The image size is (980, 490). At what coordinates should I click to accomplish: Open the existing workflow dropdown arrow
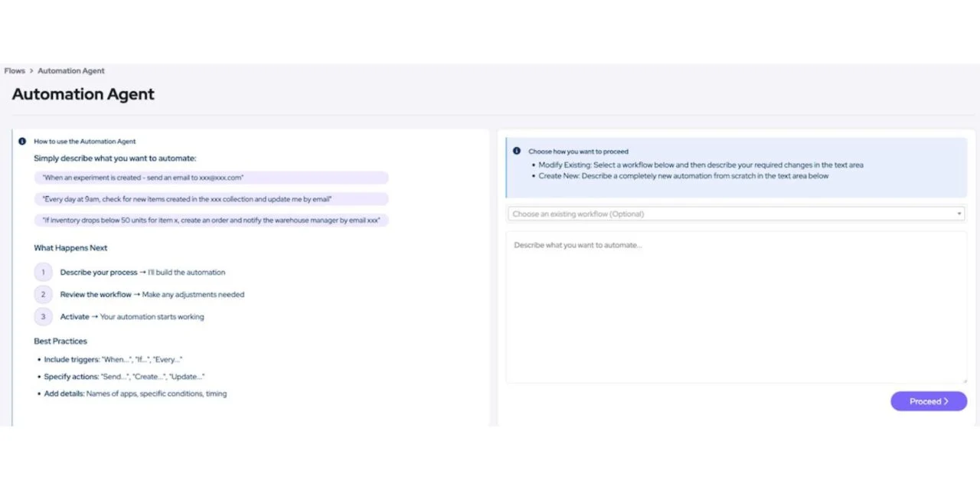click(x=959, y=214)
